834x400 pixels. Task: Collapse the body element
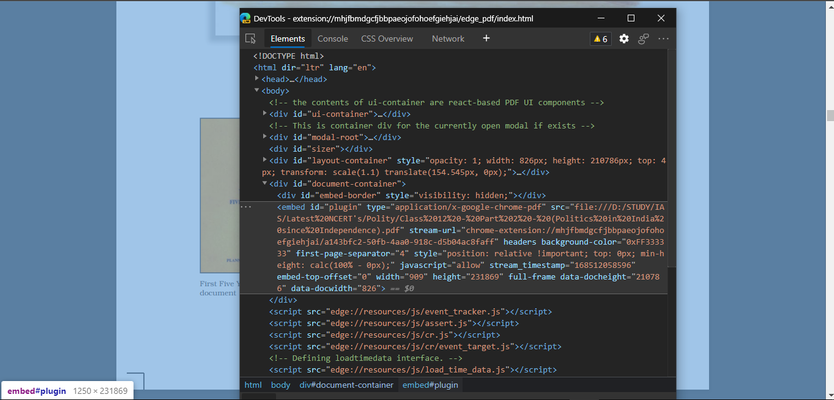(x=257, y=90)
